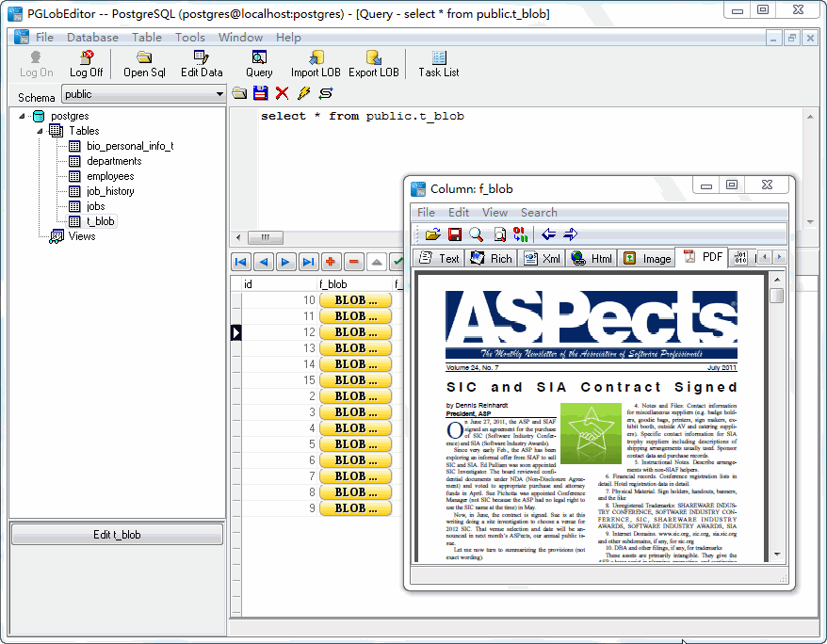
Task: Switch to the Image viewer tab
Action: 647,258
